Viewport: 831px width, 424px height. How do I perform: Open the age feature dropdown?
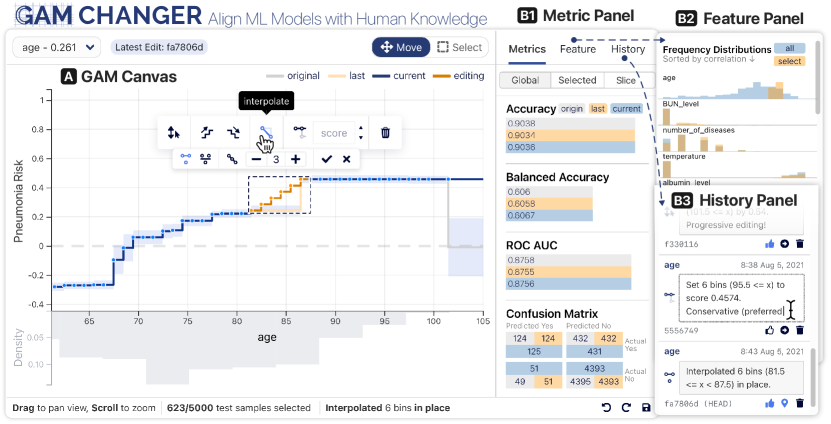(x=55, y=47)
